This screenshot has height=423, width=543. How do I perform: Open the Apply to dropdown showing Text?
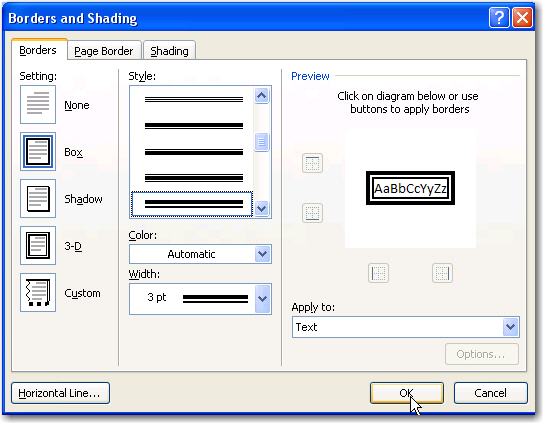coord(406,327)
